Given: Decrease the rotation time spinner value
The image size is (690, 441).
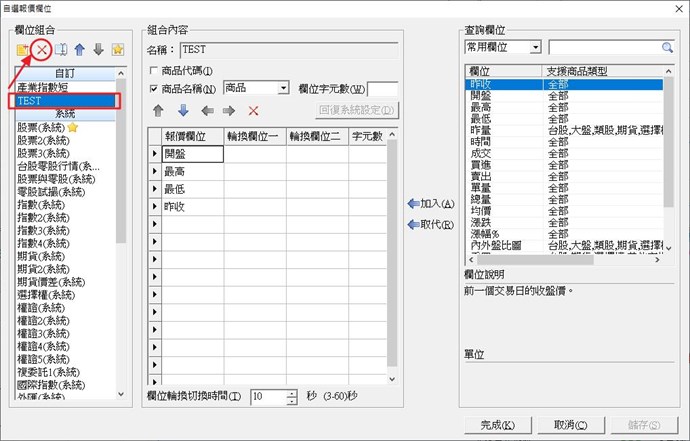Looking at the screenshot, I should (292, 401).
